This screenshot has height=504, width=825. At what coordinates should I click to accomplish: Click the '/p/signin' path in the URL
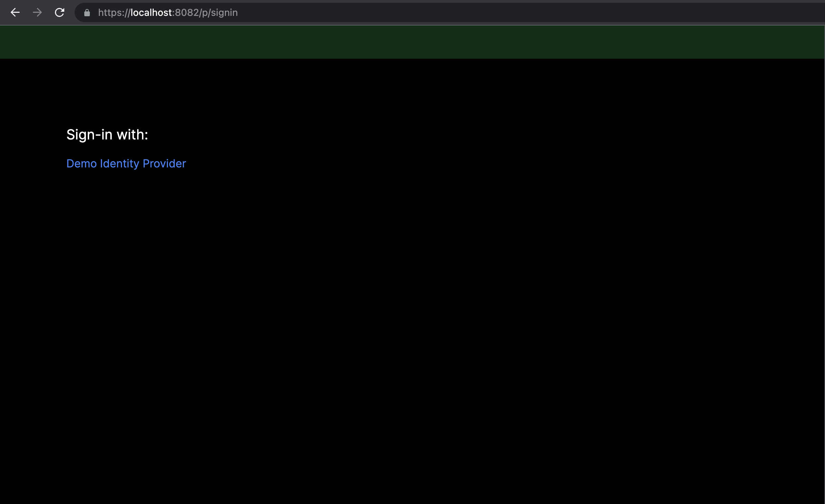(x=219, y=13)
